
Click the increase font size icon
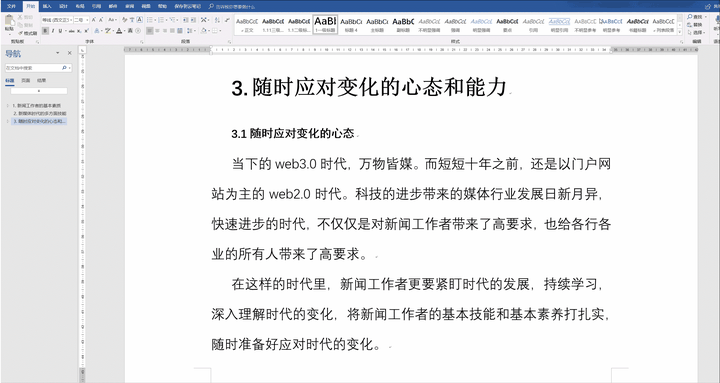click(94, 20)
